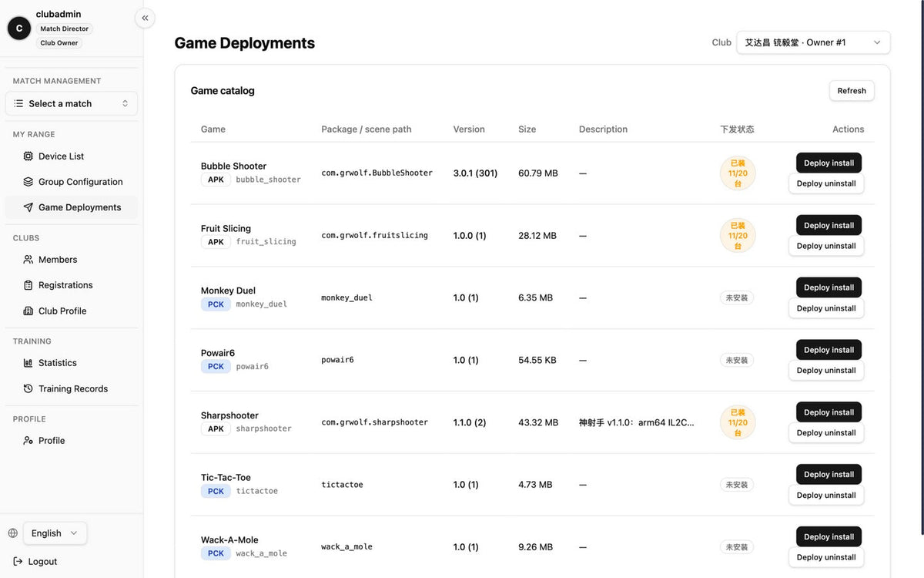Image resolution: width=924 pixels, height=578 pixels.
Task: Open the English language dropdown
Action: point(55,533)
